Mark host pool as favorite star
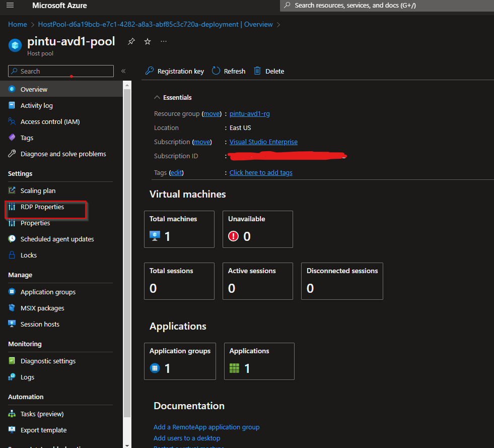 click(148, 41)
